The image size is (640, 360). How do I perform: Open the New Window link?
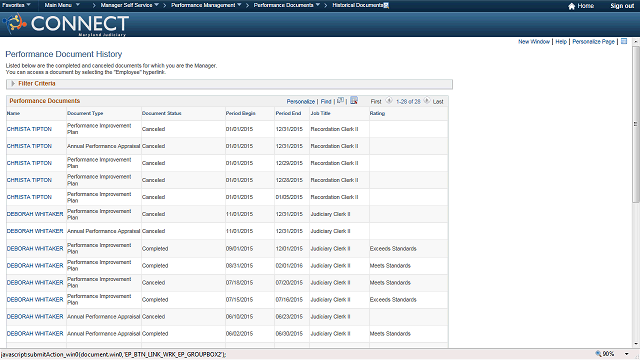534,42
